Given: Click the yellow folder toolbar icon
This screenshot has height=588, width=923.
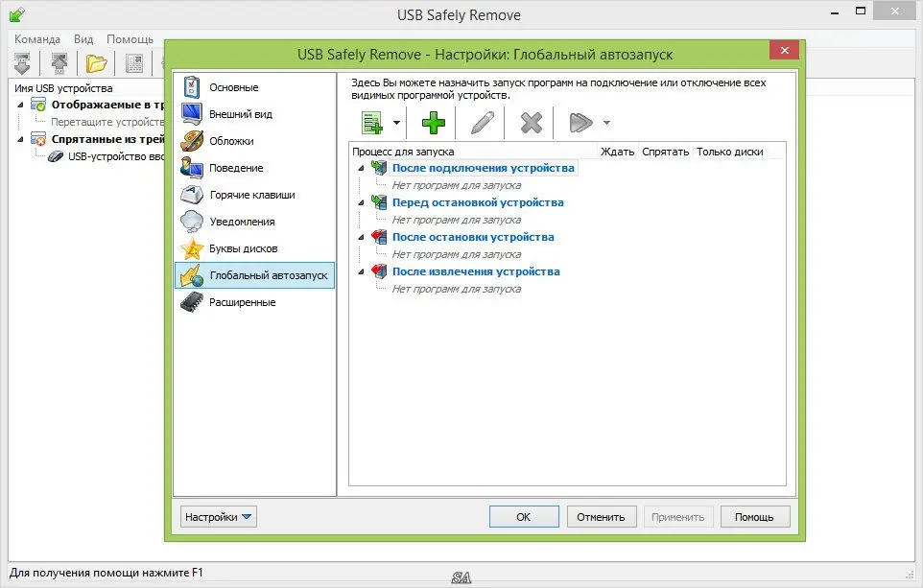Looking at the screenshot, I should click(96, 63).
